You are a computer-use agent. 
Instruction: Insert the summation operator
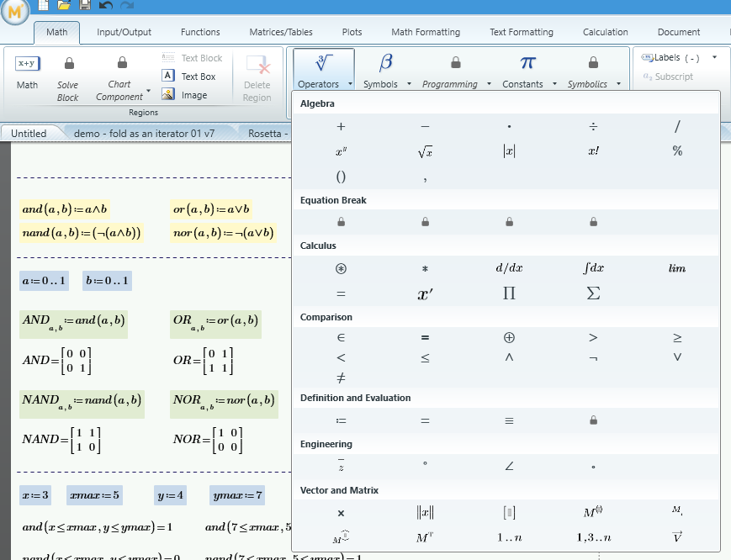tap(593, 293)
